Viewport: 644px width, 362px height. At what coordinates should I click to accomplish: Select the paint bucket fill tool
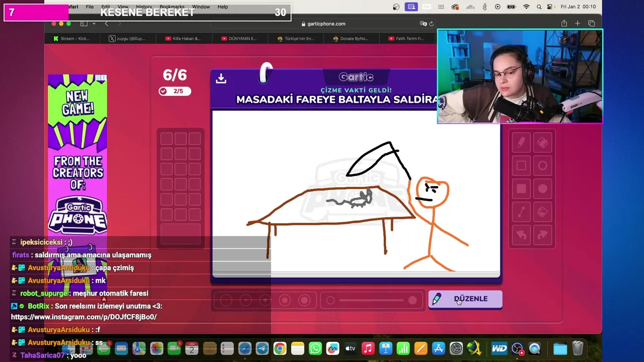click(x=542, y=212)
